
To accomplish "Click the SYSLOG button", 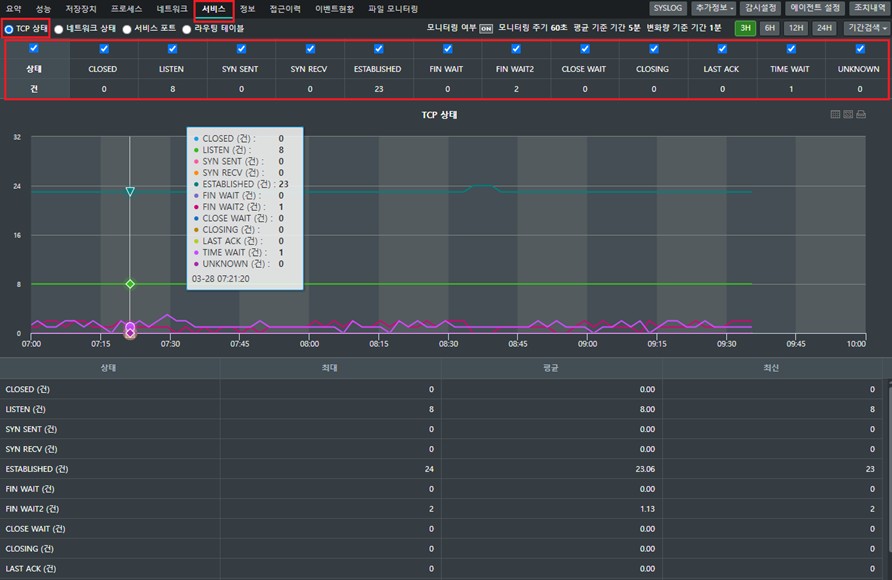I will pyautogui.click(x=667, y=8).
